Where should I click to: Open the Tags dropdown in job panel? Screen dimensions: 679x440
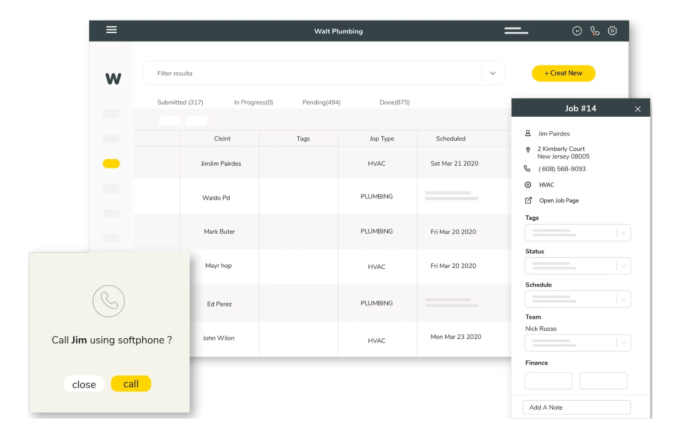tap(622, 233)
